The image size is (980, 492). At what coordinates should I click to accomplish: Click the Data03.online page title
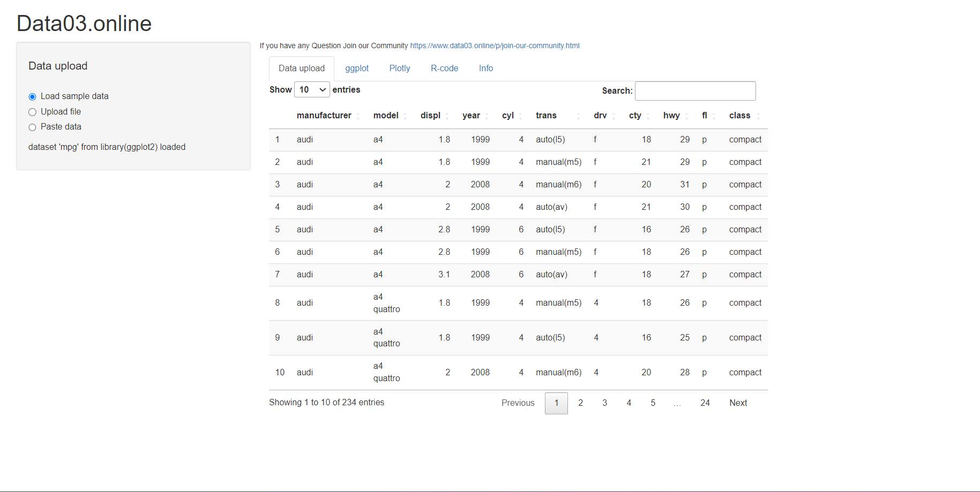coord(84,24)
